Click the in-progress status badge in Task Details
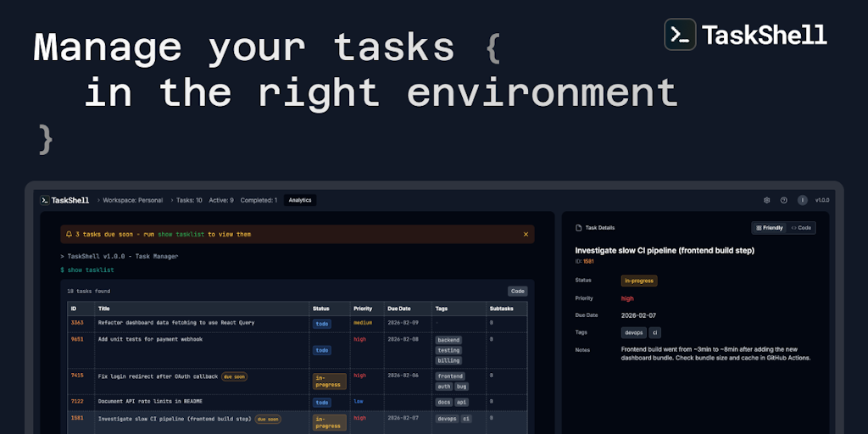Screen dimensions: 868x434 pyautogui.click(x=639, y=281)
